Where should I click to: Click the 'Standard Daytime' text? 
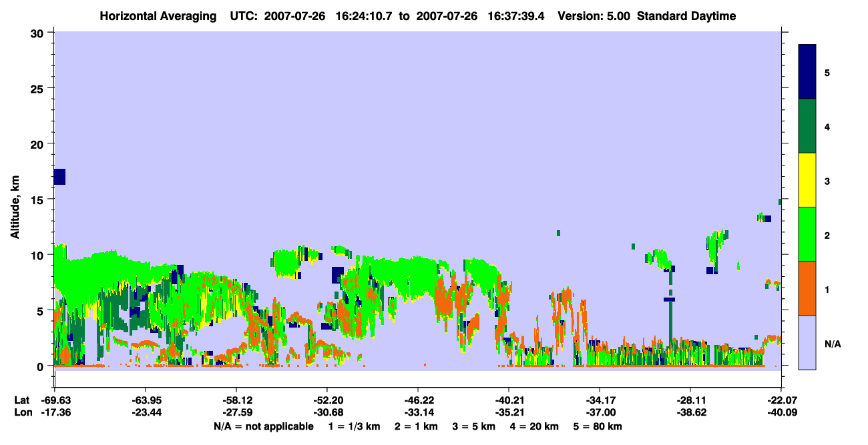click(x=687, y=16)
